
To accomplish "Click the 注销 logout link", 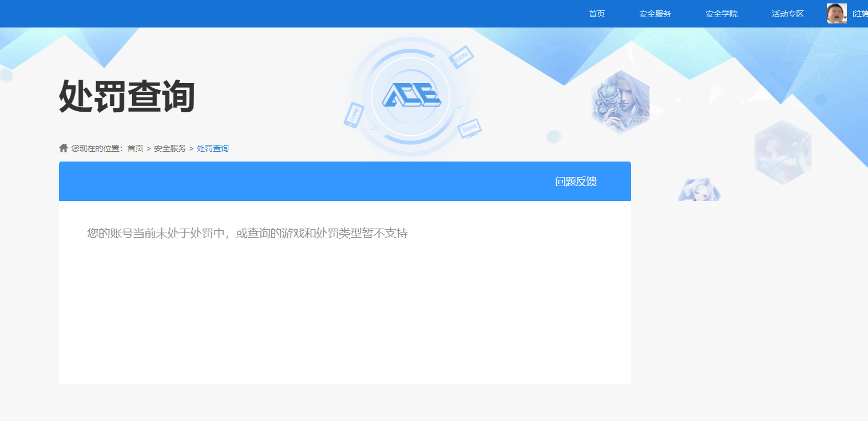I will point(860,14).
